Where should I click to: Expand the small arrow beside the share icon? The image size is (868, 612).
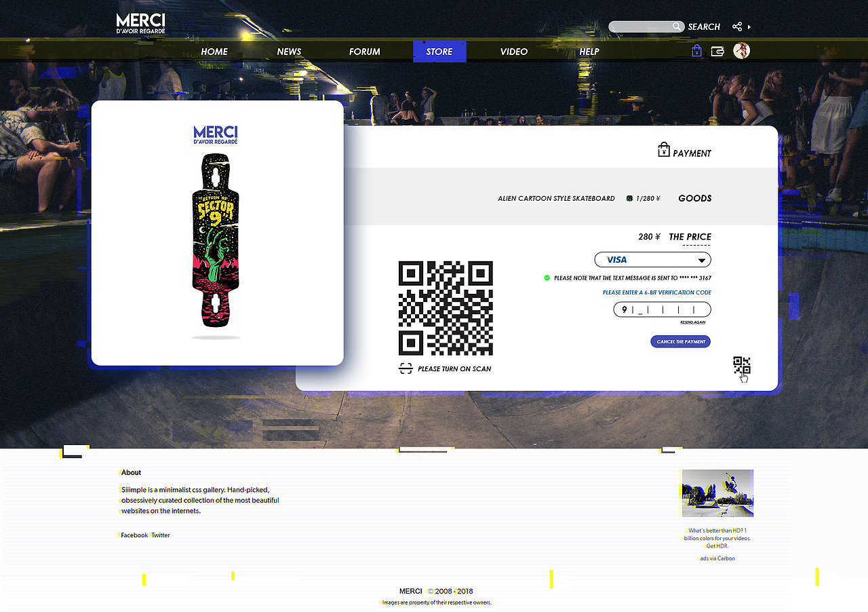(x=749, y=27)
